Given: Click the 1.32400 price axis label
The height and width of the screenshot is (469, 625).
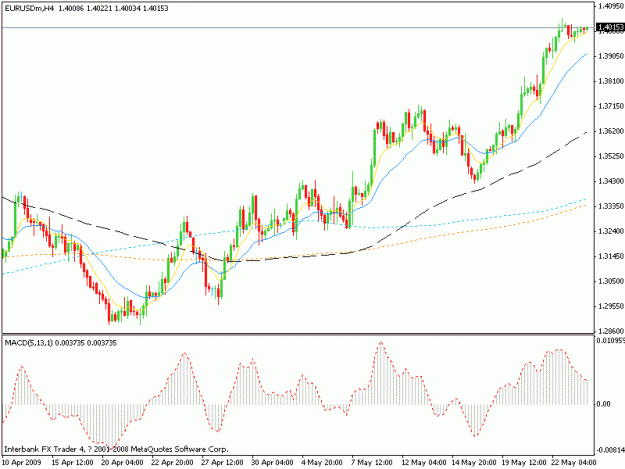Looking at the screenshot, I should tap(611, 231).
